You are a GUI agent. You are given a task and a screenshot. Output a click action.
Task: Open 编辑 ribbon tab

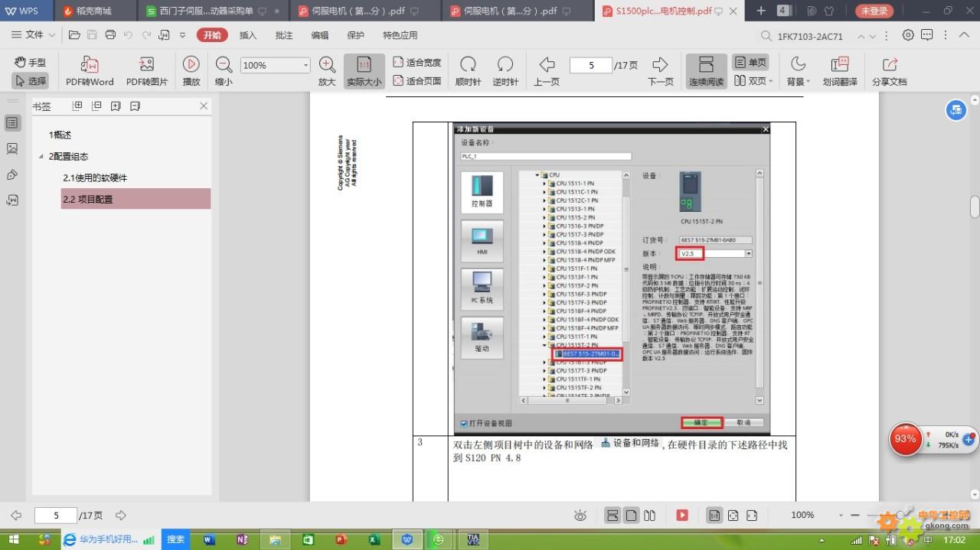pyautogui.click(x=320, y=35)
